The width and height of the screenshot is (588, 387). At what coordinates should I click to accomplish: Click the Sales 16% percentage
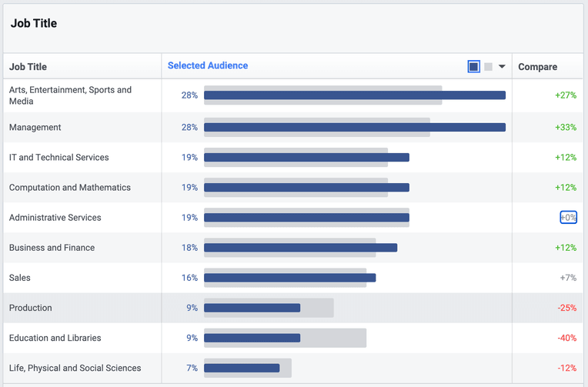[x=189, y=278]
